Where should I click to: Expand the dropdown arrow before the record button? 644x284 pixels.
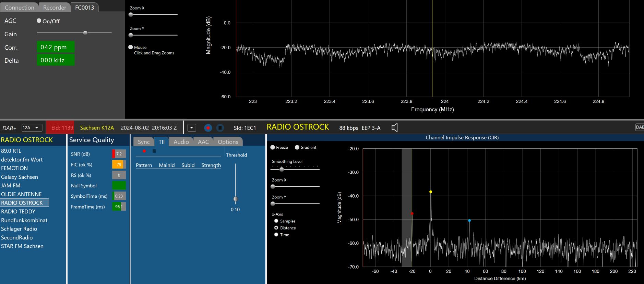coord(192,128)
